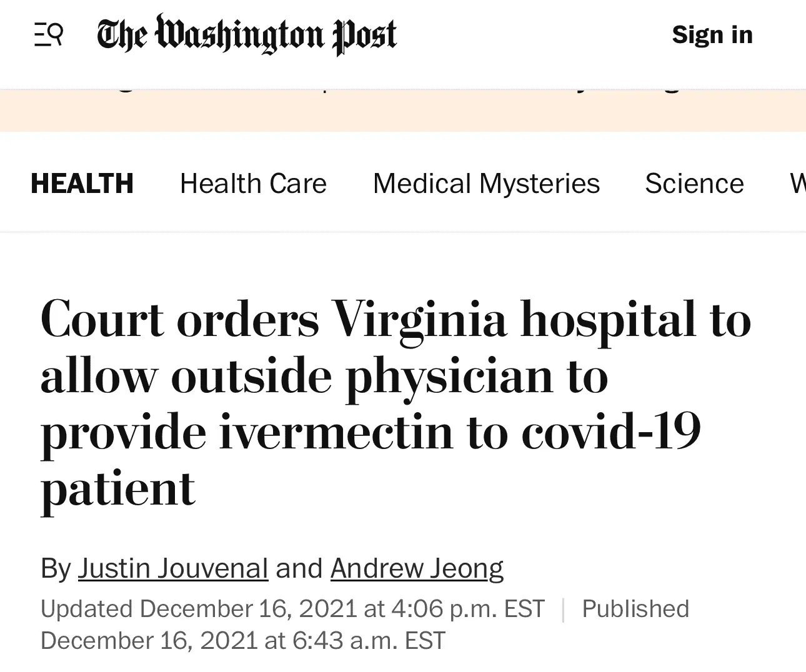Image resolution: width=806 pixels, height=672 pixels.
Task: Select the cut-off tab right of Science
Action: [797, 184]
